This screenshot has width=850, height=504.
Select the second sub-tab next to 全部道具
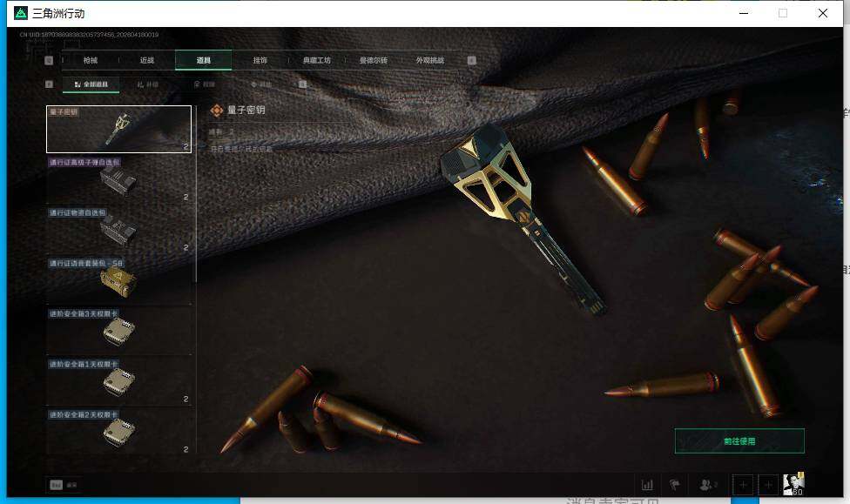click(x=147, y=84)
